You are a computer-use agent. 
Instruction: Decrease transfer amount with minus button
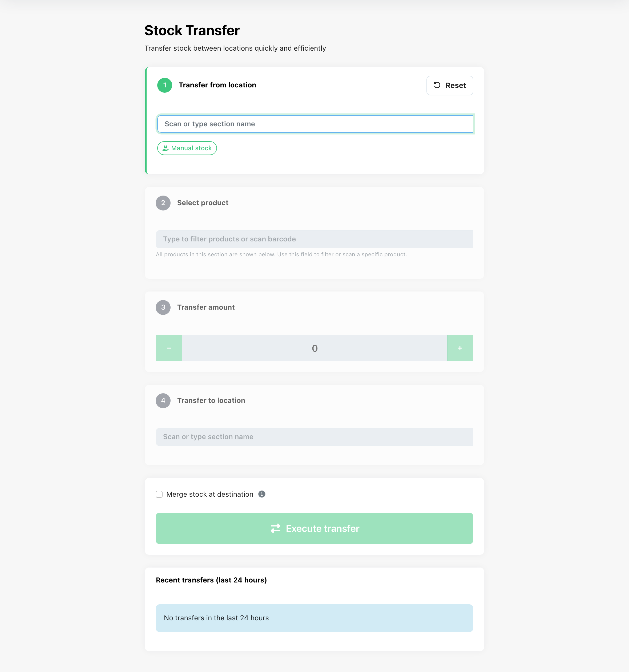[169, 348]
